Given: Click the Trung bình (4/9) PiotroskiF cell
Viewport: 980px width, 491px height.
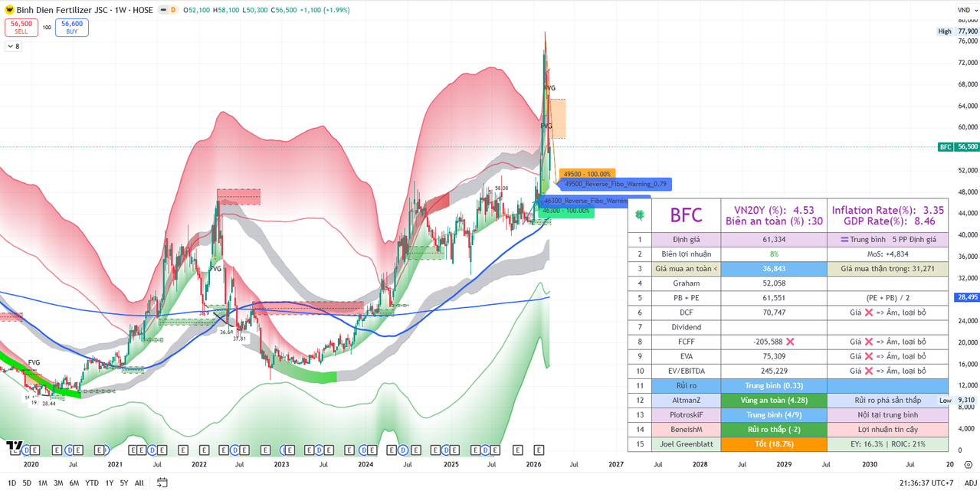Looking at the screenshot, I should point(774,414).
